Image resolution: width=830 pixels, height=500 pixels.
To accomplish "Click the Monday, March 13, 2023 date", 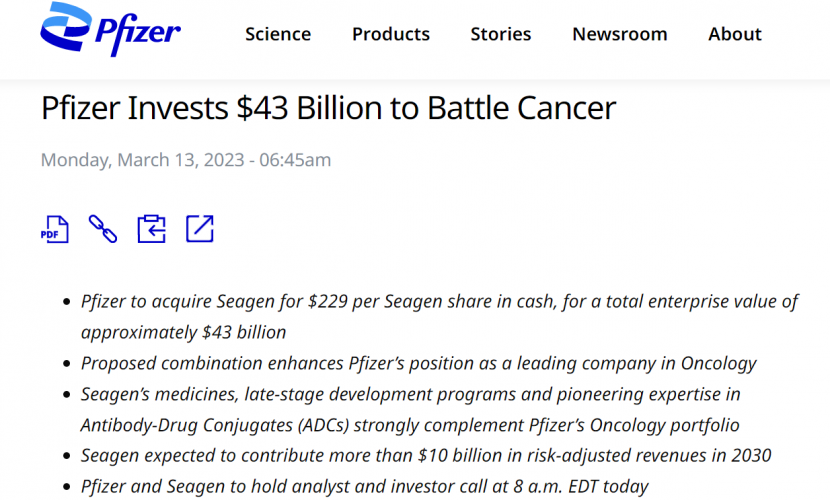I will 186,160.
